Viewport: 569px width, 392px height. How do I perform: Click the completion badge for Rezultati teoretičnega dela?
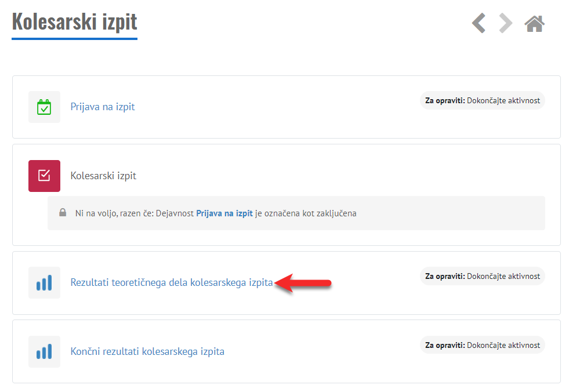pyautogui.click(x=483, y=276)
